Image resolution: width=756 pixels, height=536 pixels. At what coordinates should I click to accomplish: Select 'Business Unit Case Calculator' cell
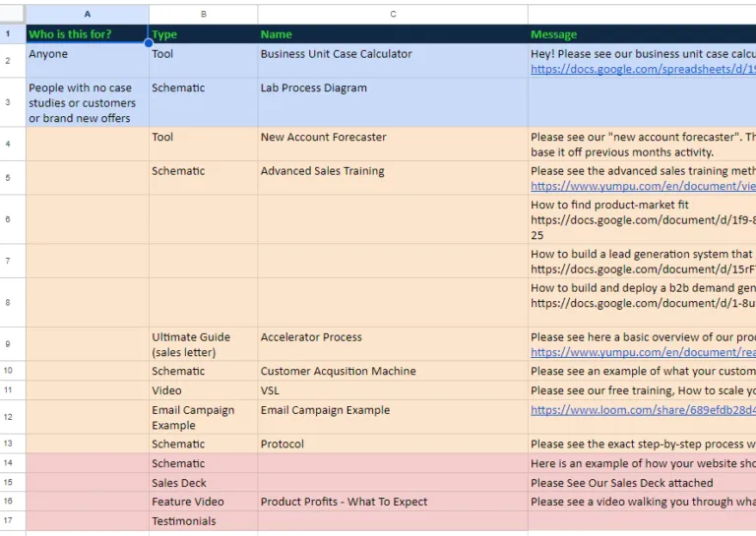click(393, 61)
